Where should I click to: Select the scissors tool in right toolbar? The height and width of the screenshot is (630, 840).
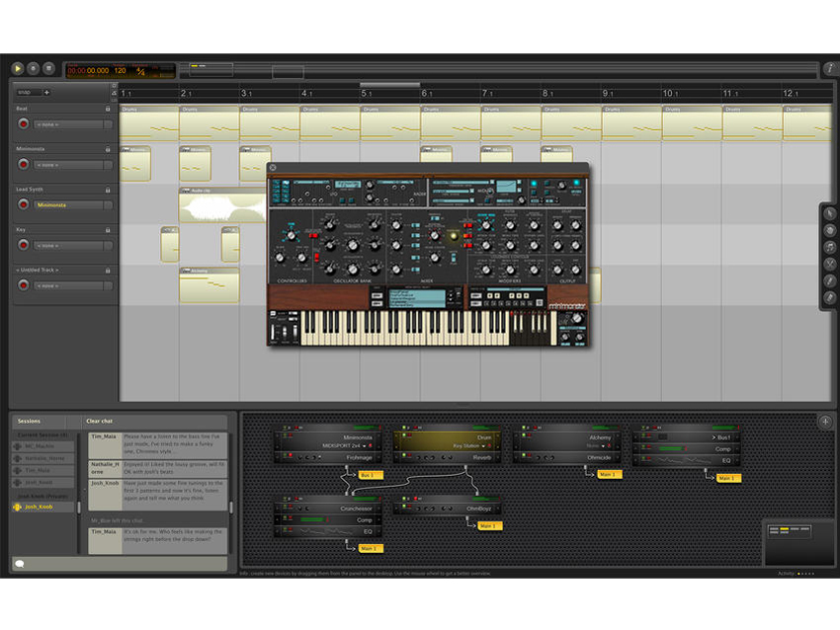830,264
